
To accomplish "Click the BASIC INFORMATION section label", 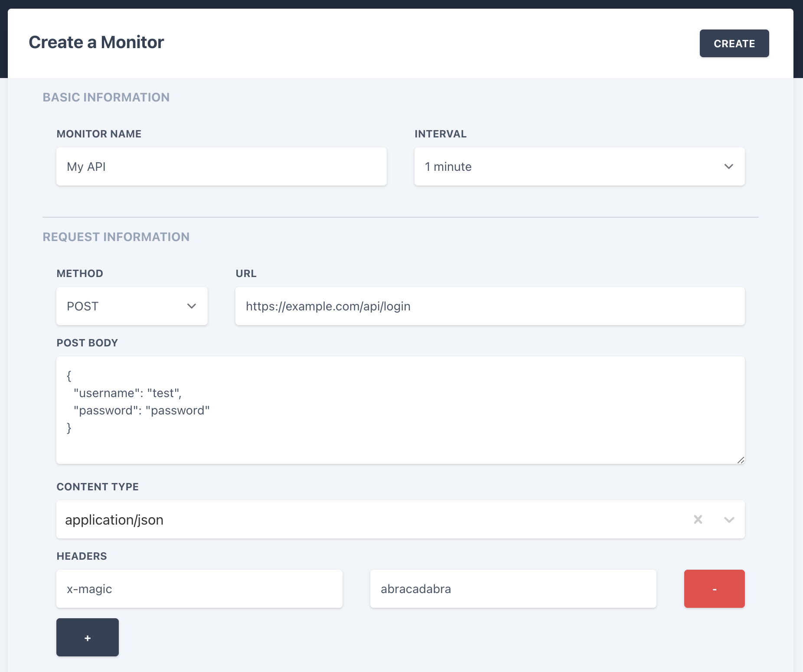I will (x=106, y=97).
